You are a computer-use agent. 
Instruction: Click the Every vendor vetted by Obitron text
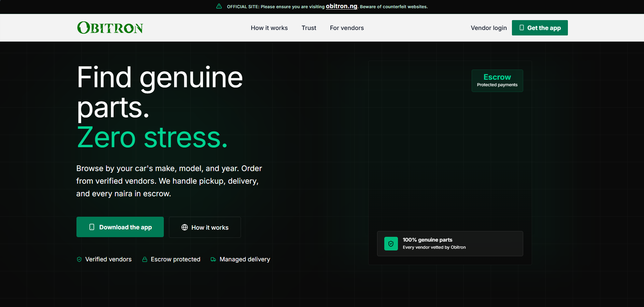click(x=434, y=247)
